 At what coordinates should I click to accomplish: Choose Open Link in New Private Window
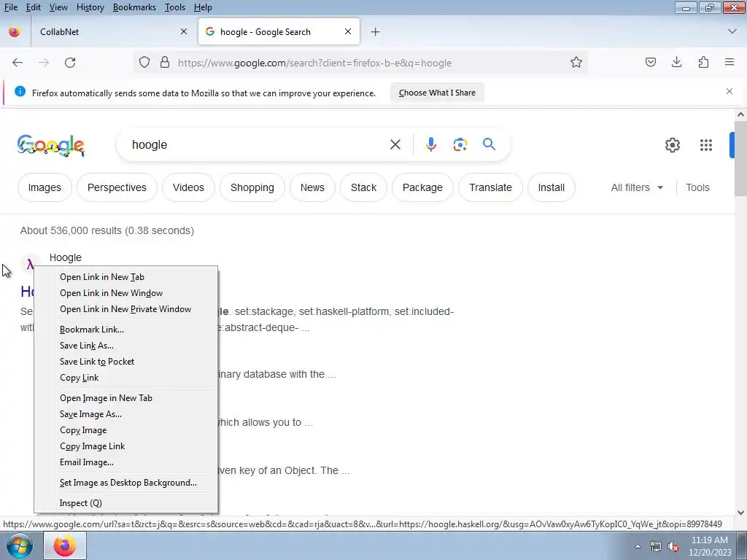125,309
